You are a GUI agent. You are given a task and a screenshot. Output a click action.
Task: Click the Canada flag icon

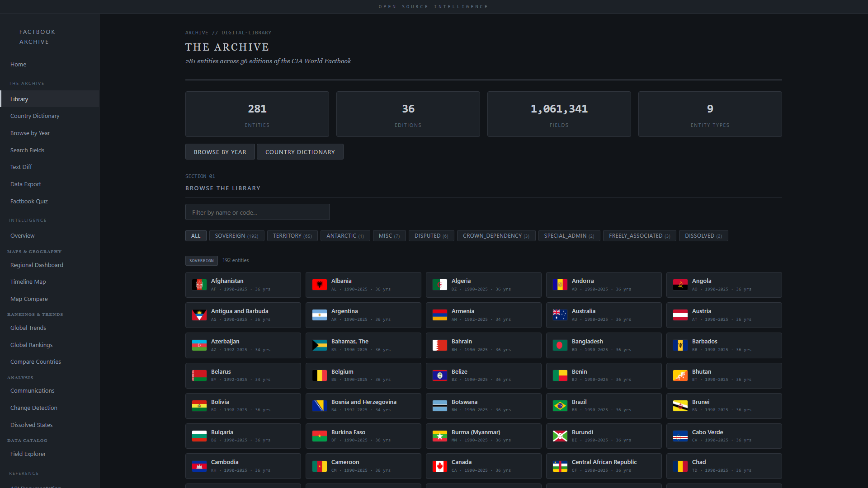tap(439, 466)
